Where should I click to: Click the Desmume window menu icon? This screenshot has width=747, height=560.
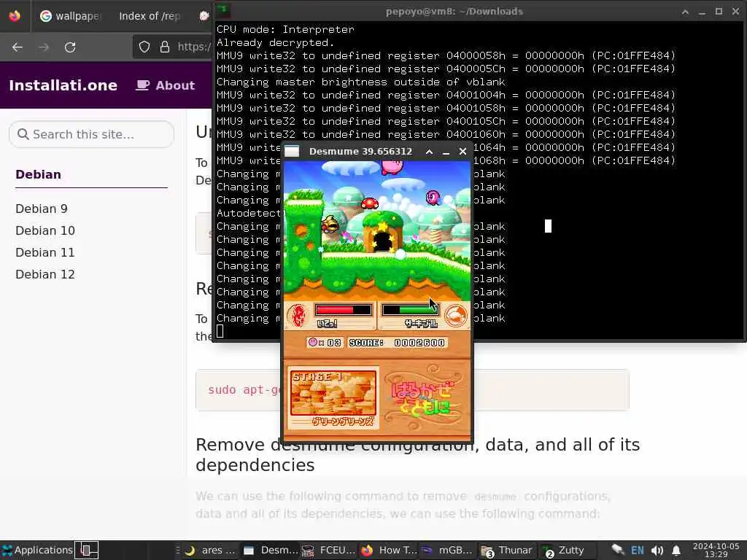click(292, 152)
